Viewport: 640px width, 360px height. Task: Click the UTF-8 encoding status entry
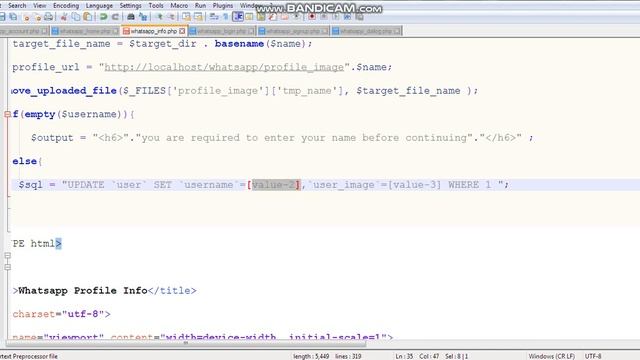coord(593,356)
